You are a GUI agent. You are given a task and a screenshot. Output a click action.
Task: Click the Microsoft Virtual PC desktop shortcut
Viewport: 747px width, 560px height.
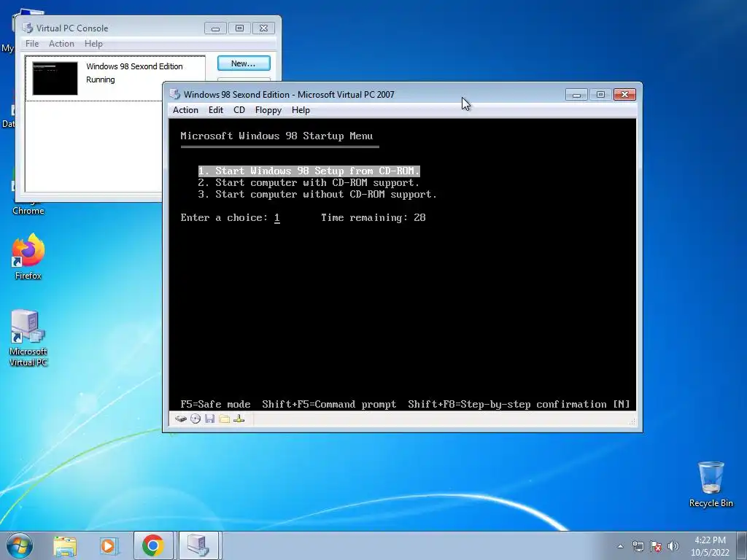(28, 338)
